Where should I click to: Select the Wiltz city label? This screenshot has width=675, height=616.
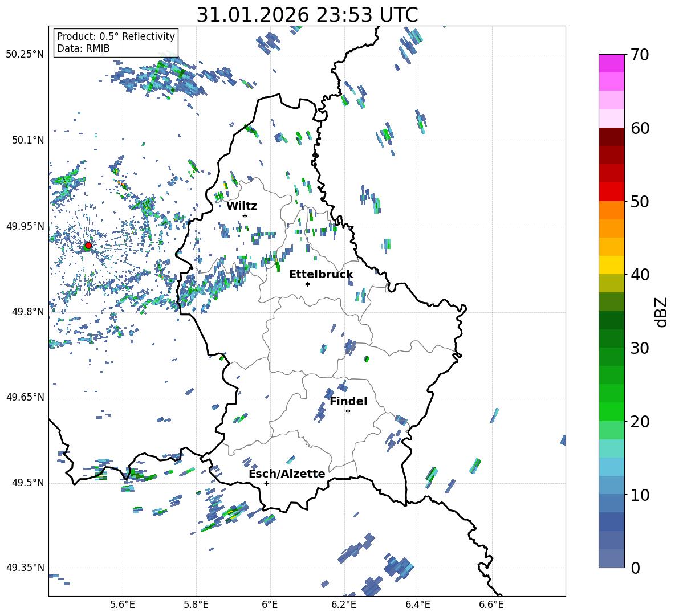tap(242, 206)
